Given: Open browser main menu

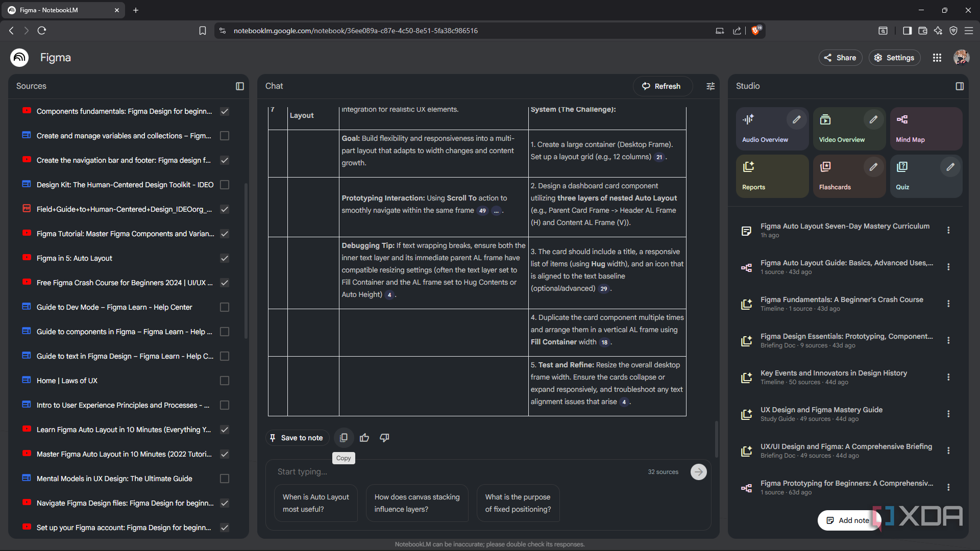Looking at the screenshot, I should [969, 31].
